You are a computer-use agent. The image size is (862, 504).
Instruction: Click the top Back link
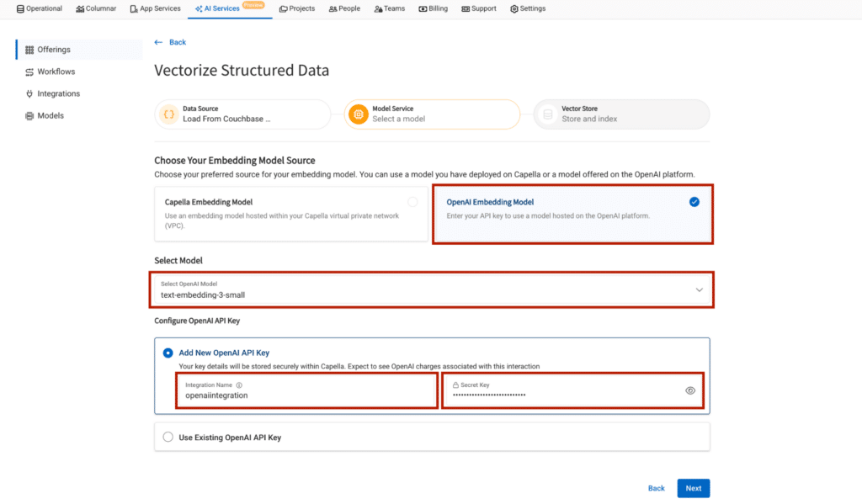click(177, 42)
